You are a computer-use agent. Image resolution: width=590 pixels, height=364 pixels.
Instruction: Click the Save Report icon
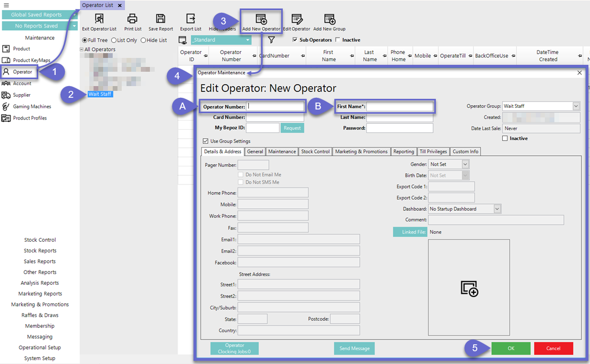(161, 20)
